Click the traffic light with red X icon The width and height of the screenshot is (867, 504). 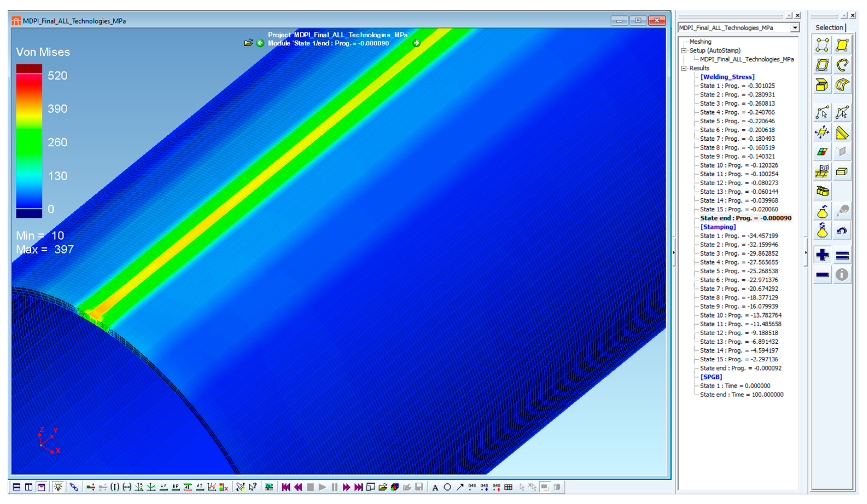coord(224,487)
